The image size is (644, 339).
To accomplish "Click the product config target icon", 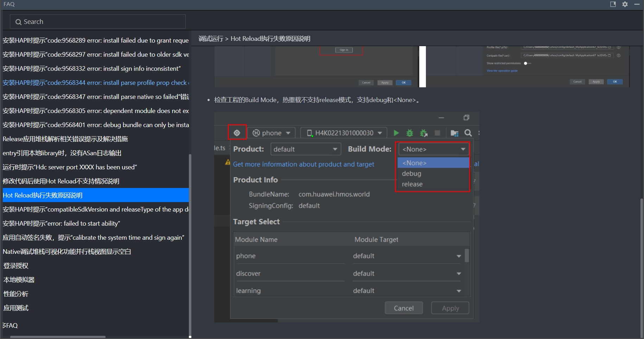I will [x=237, y=133].
